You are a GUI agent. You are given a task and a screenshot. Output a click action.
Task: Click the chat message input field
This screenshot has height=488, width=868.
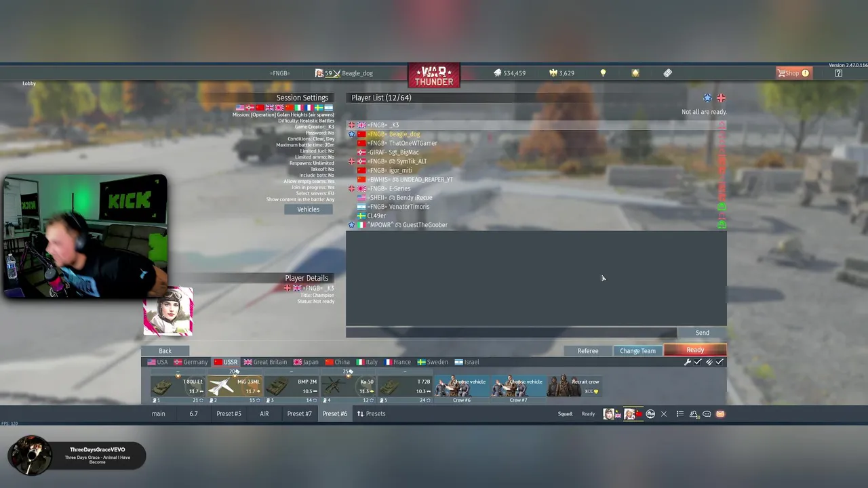pos(511,333)
